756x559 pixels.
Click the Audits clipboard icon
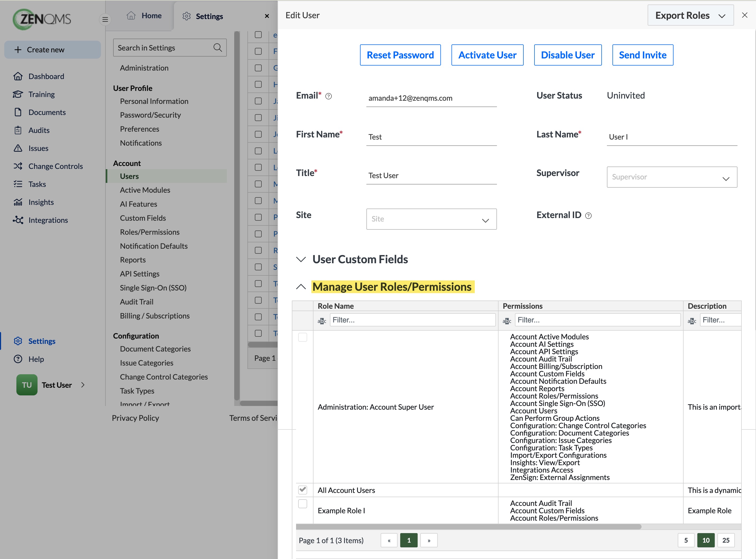pos(18,130)
